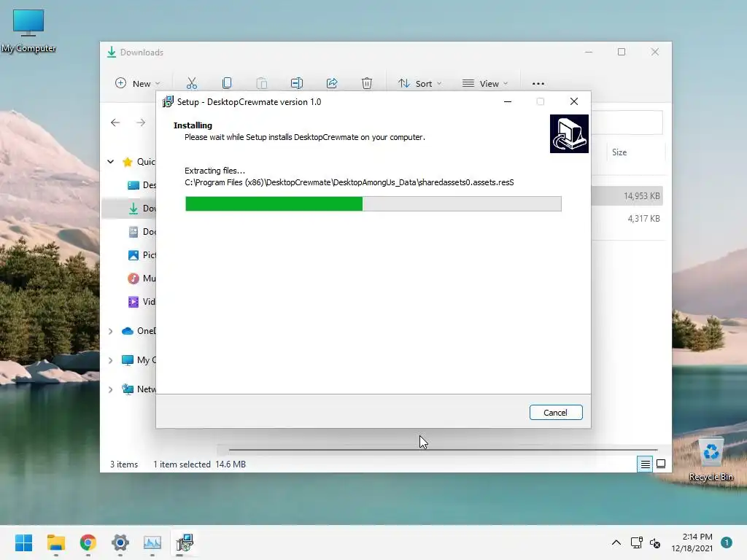Go back in Downloads explorer

(115, 122)
